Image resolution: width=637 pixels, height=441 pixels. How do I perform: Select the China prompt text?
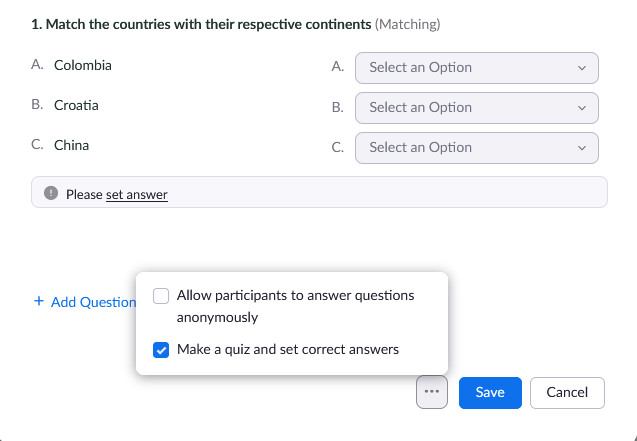(x=71, y=145)
